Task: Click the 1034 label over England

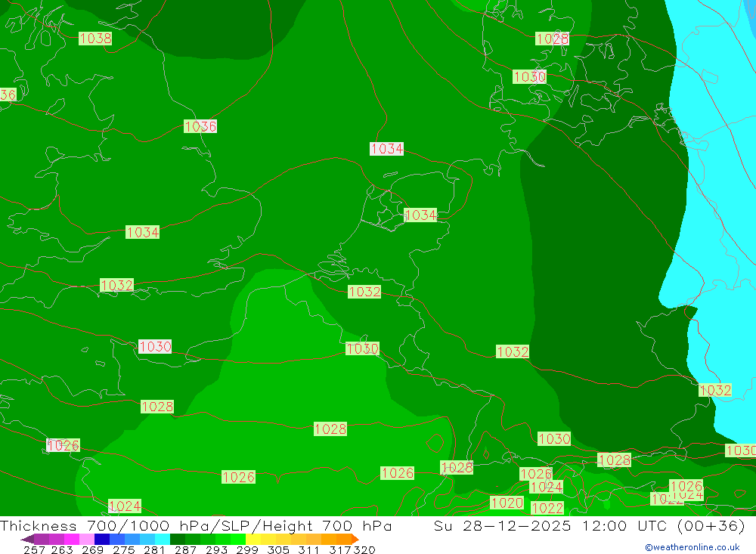Action: (x=143, y=232)
